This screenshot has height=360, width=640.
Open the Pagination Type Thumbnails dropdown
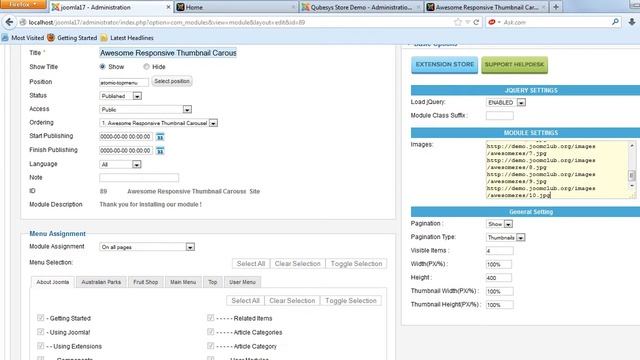coord(506,238)
